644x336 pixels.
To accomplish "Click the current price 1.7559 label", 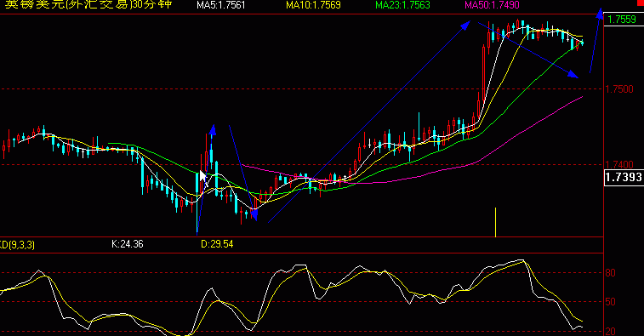I will point(621,20).
